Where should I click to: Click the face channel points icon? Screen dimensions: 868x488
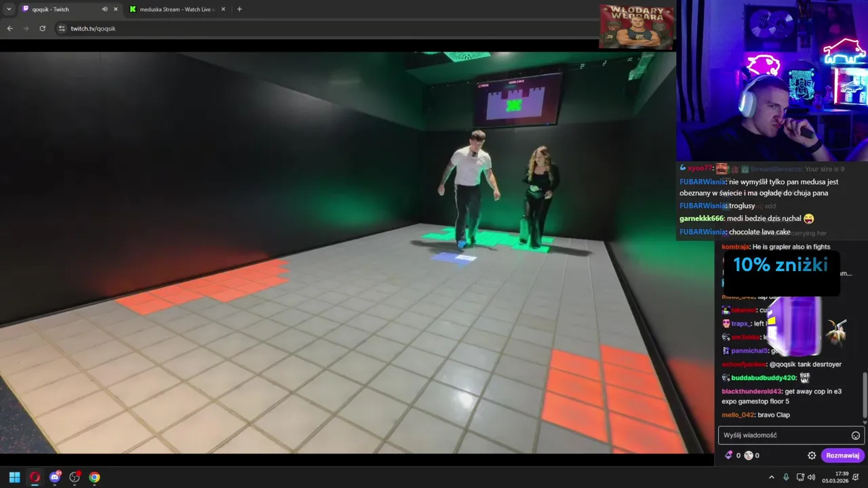(x=749, y=455)
